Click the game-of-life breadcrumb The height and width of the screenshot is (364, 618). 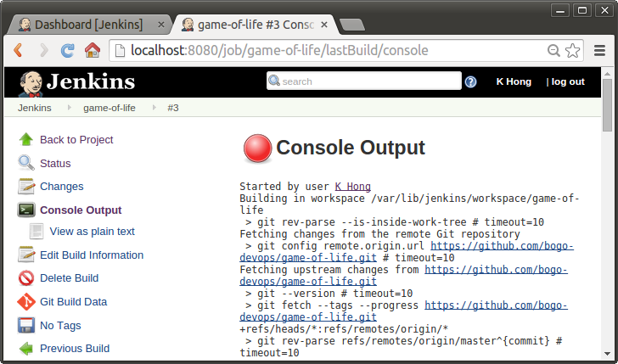[110, 108]
